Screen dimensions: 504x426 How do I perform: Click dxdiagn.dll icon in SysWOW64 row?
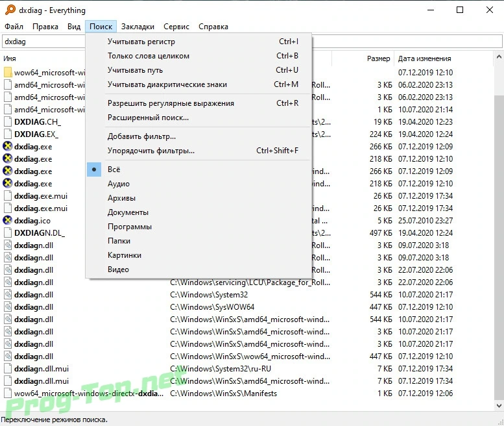point(8,307)
